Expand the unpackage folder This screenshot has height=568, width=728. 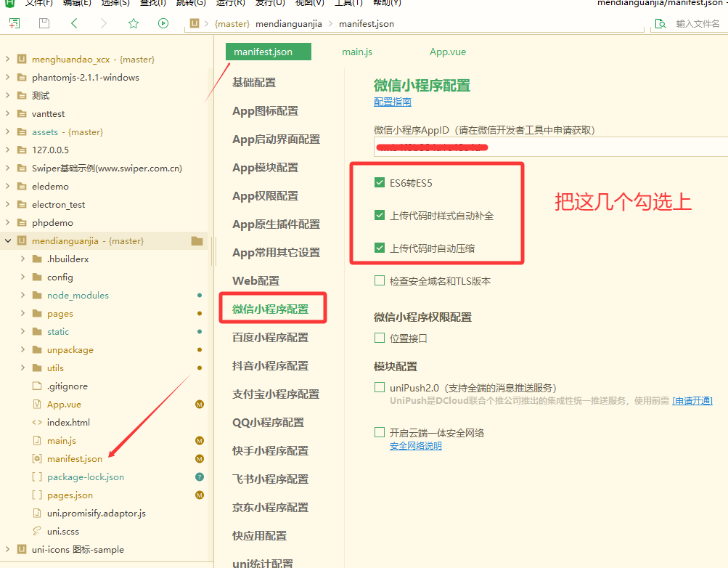23,349
